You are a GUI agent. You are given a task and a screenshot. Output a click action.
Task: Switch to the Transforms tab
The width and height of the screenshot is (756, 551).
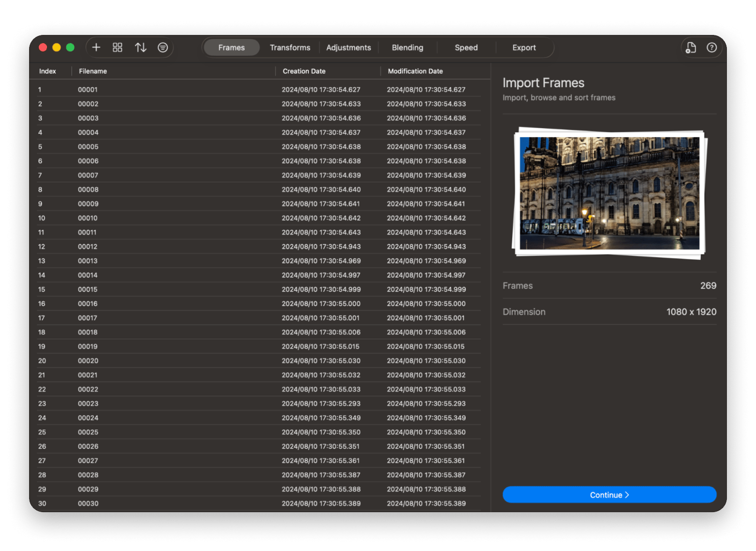point(290,48)
